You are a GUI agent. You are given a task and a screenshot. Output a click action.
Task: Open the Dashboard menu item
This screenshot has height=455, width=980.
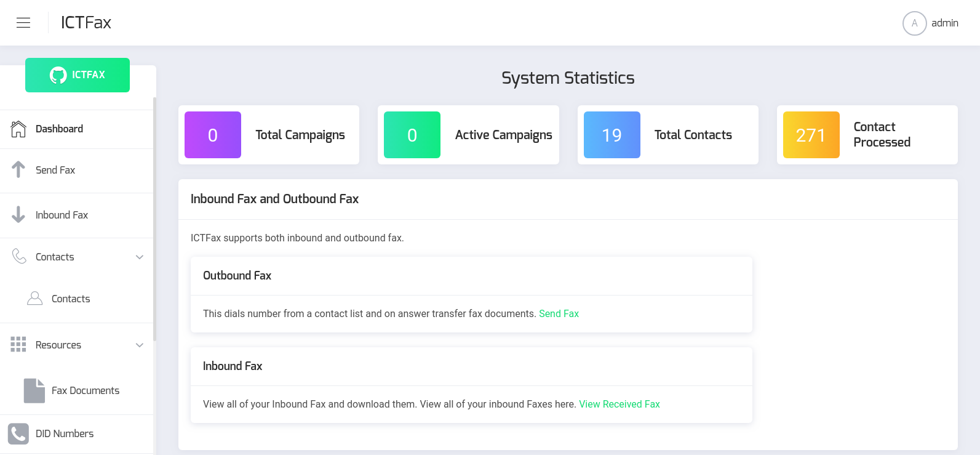[x=76, y=129]
